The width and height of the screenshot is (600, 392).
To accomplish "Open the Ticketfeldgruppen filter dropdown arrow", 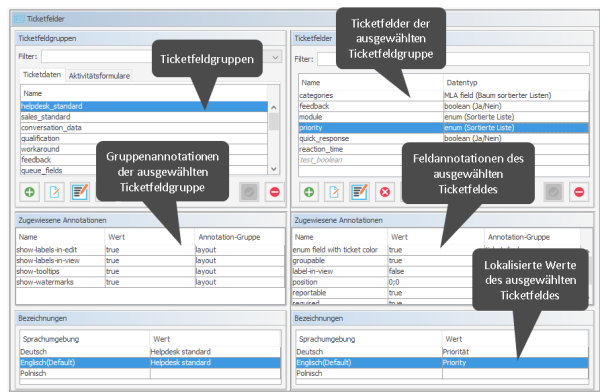I will 275,57.
